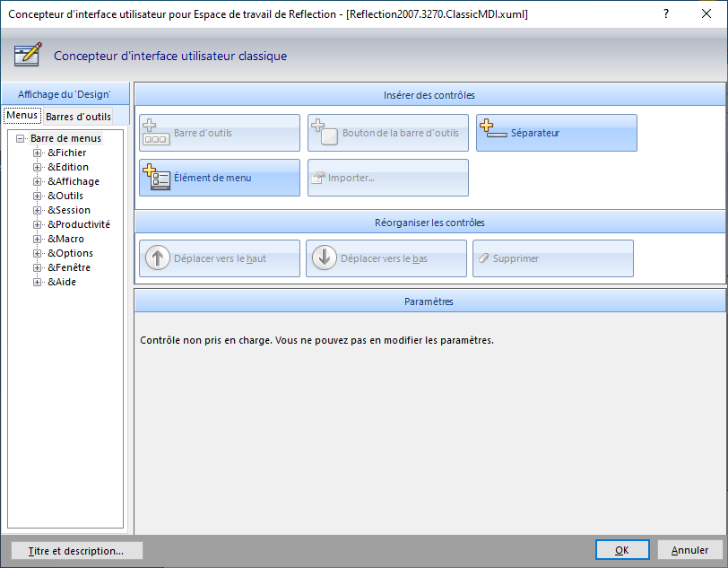The height and width of the screenshot is (568, 728).
Task: Click the Élément de menu icon
Action: pos(157,177)
